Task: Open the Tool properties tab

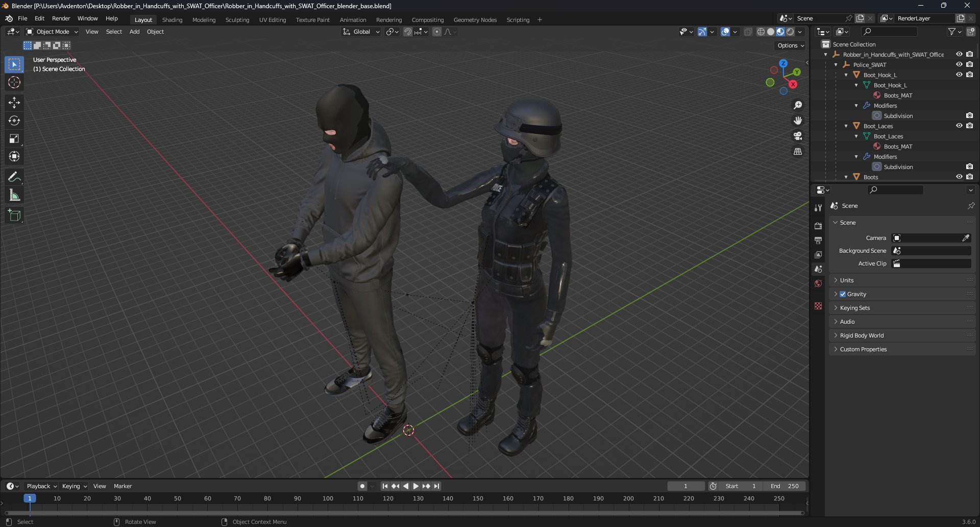Action: point(818,208)
